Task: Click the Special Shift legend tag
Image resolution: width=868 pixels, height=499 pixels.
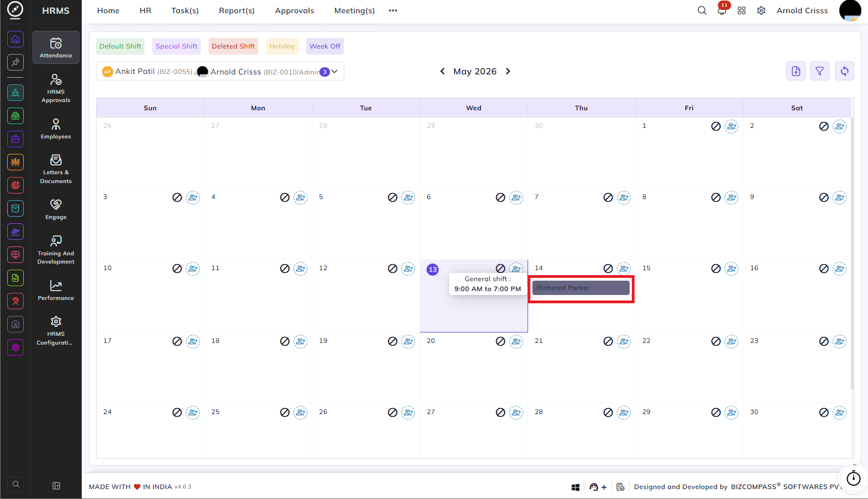Action: point(177,46)
